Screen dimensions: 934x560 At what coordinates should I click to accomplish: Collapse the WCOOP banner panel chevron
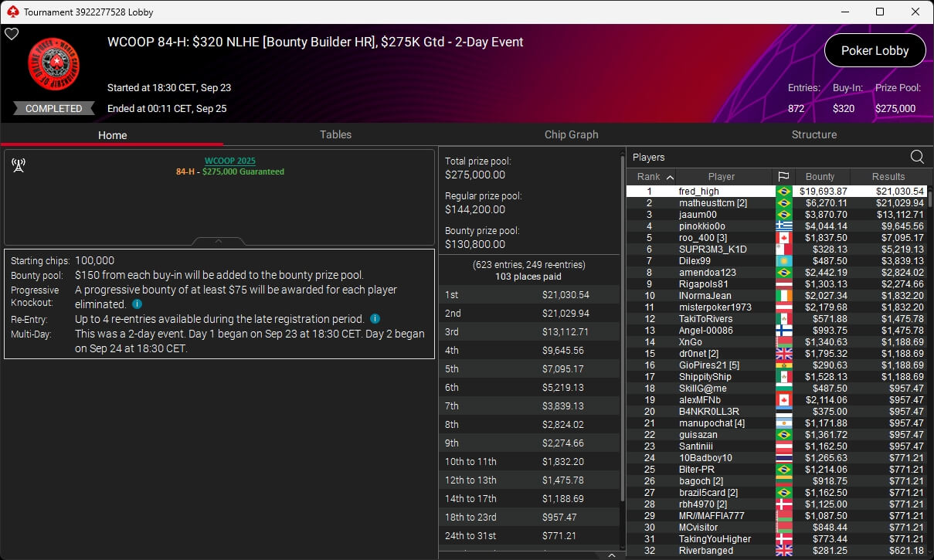coord(219,241)
